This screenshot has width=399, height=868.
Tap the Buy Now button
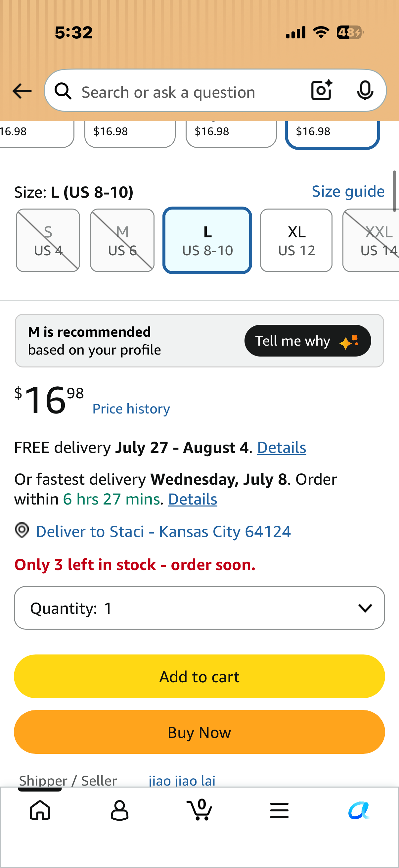199,732
